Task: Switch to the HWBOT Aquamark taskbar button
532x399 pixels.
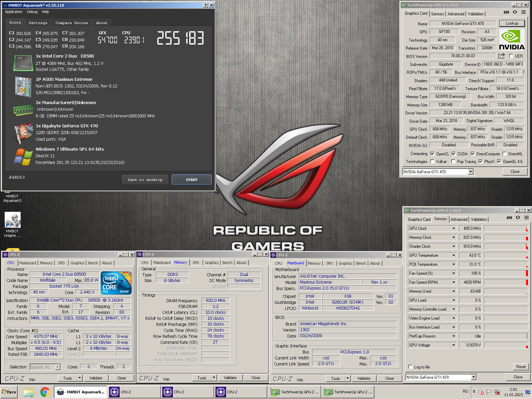Action: click(80, 392)
